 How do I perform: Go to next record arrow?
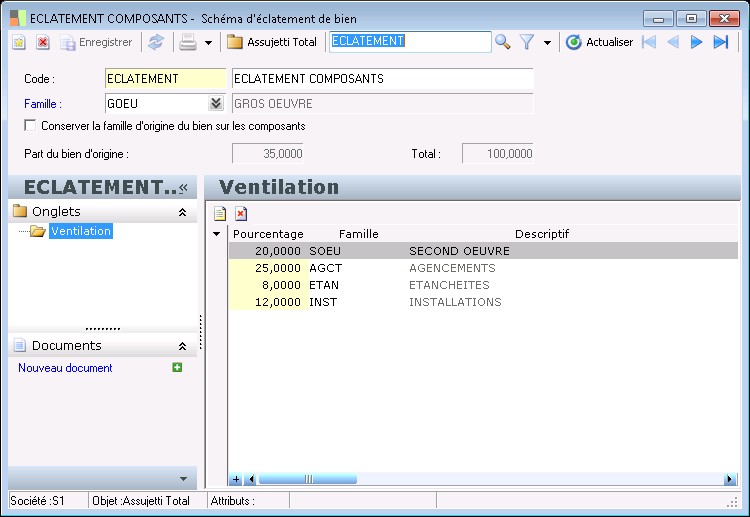click(x=696, y=42)
